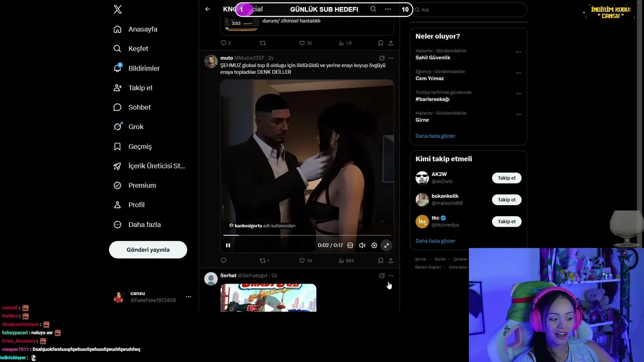Click the İçerik Üreticisi rocket icon
The height and width of the screenshot is (362, 644).
117,166
